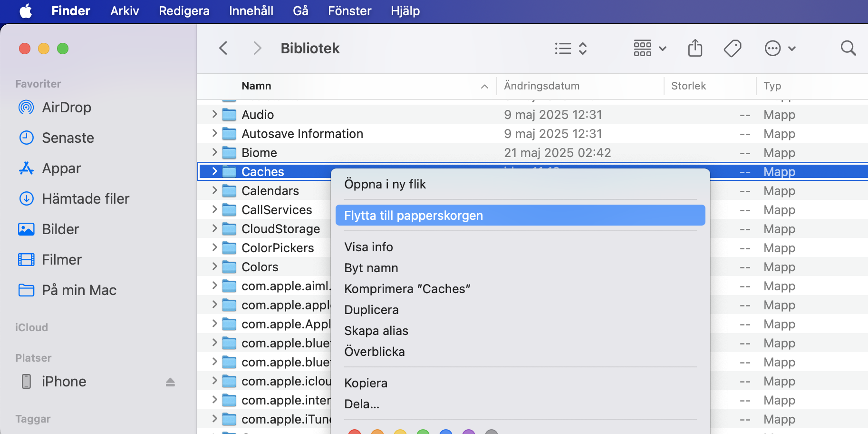Open the more actions ellipsis menu
The height and width of the screenshot is (434, 868).
coord(780,48)
